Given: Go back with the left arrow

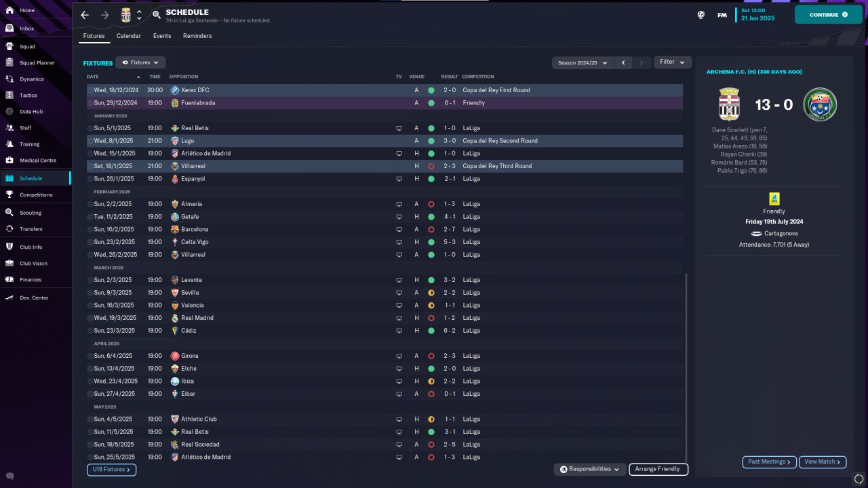Looking at the screenshot, I should 85,15.
